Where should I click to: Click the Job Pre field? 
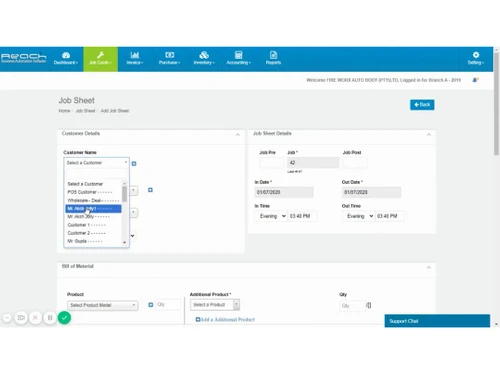(272, 163)
